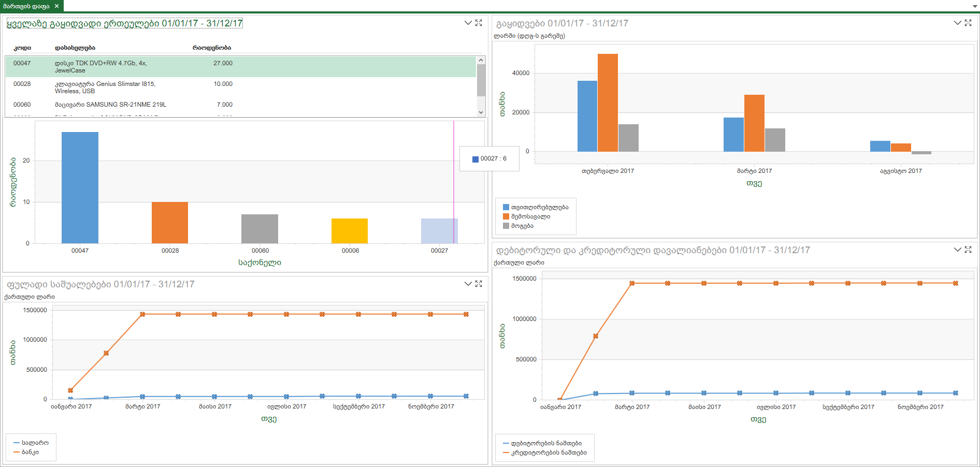The height and width of the screenshot is (467, 980).
Task: Click the yellow bar for item 00006
Action: tap(350, 231)
